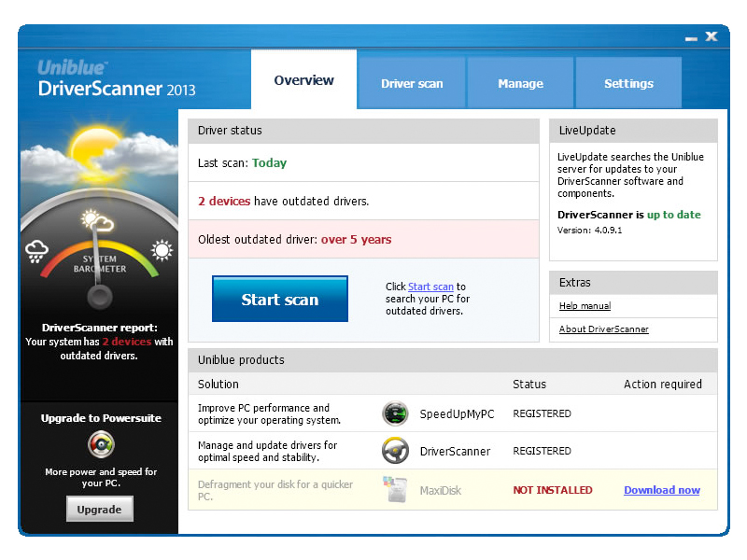Click the 'Version: 4.0.9.1' text
The width and height of the screenshot is (747, 560).
pos(590,231)
